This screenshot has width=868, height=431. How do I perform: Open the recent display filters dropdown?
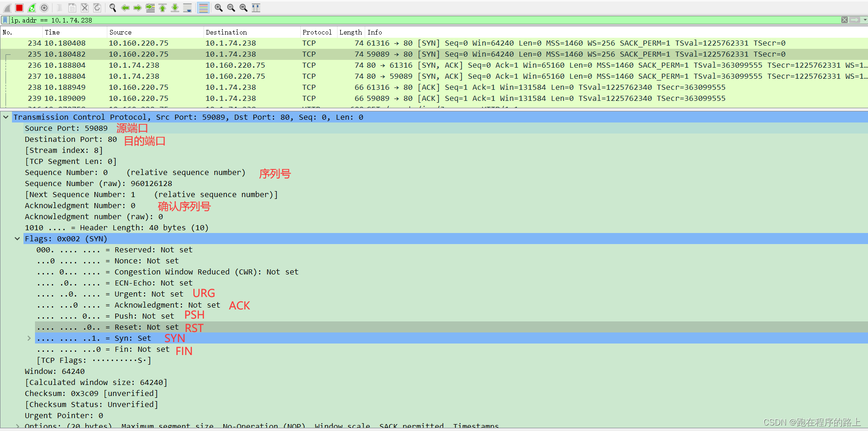pyautogui.click(x=865, y=20)
